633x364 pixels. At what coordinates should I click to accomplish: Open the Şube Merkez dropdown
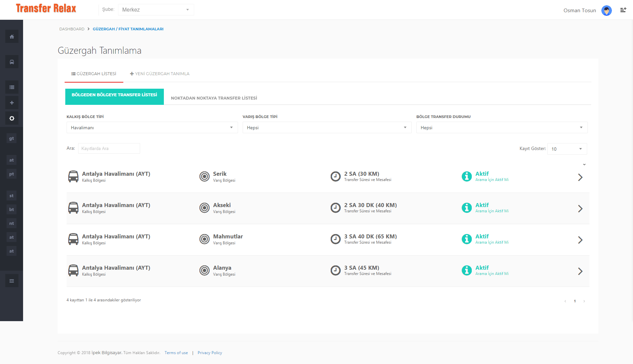156,10
